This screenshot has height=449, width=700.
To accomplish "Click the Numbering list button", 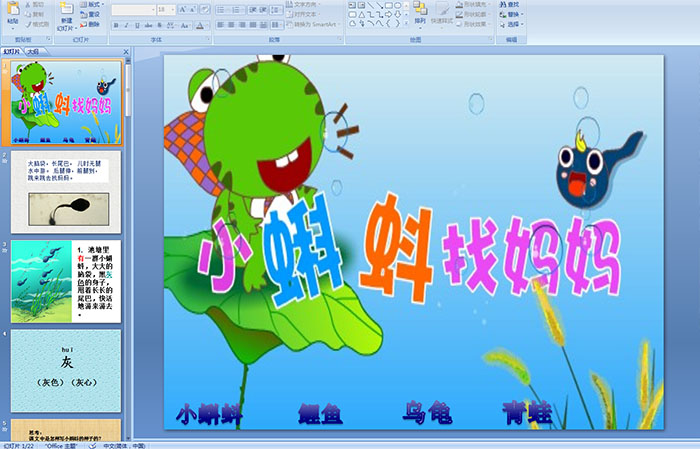I will click(237, 9).
